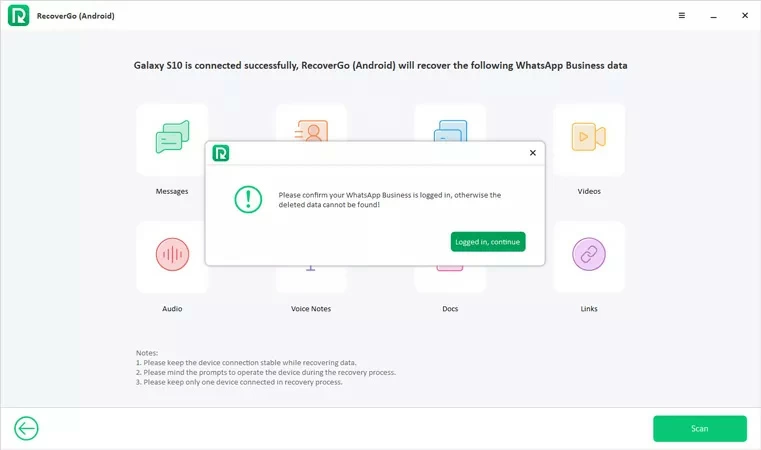The height and width of the screenshot is (450, 761).
Task: Click the Voice Notes label
Action: coord(311,309)
